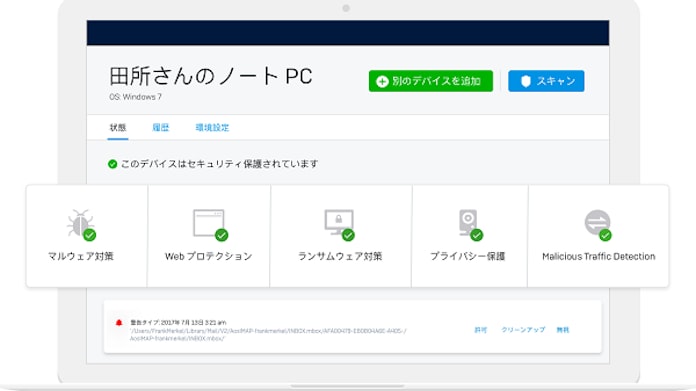Open the 環境設定 tab
Viewport: 696px width, 391px height.
coord(212,128)
